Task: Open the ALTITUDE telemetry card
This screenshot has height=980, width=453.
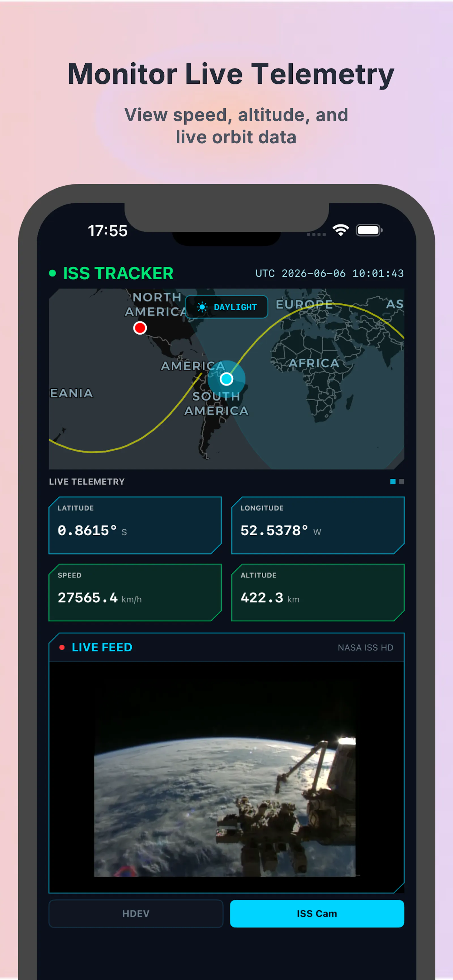Action: tap(318, 592)
